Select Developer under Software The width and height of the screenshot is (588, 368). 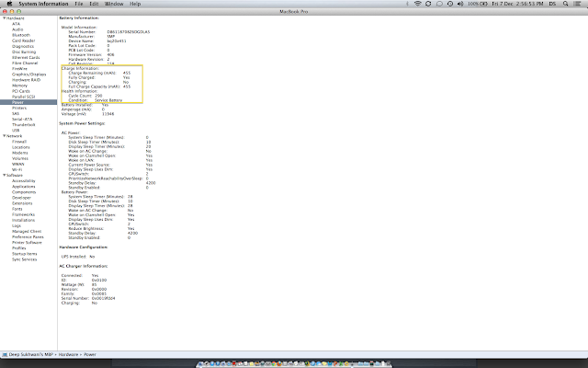21,198
